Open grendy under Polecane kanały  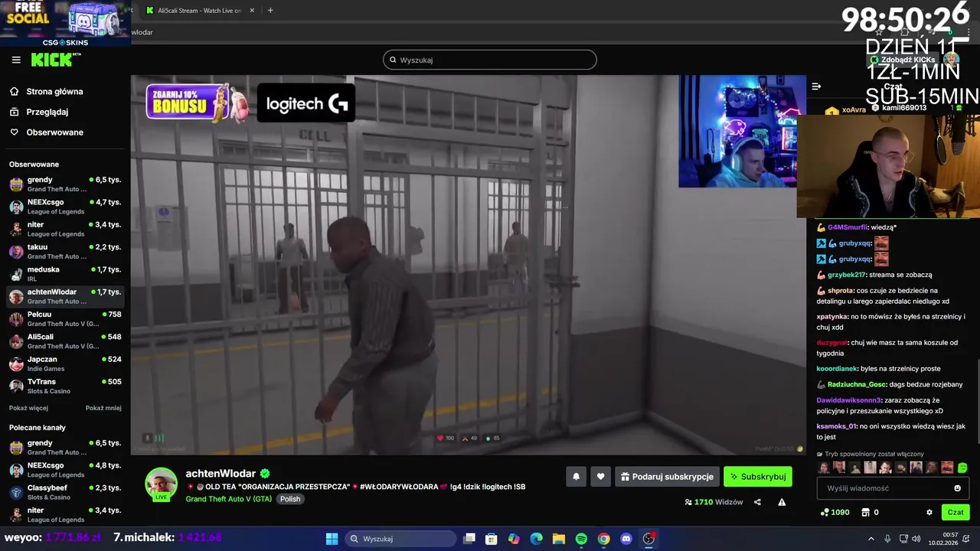coord(65,448)
